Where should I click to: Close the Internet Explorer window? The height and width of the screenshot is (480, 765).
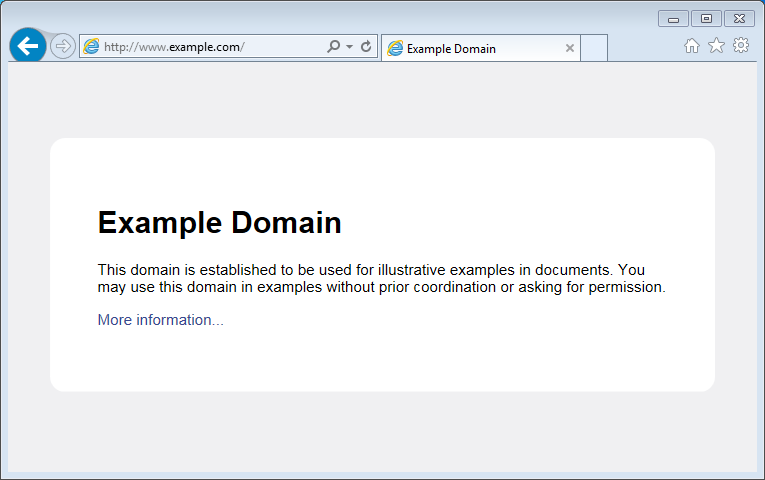point(739,19)
